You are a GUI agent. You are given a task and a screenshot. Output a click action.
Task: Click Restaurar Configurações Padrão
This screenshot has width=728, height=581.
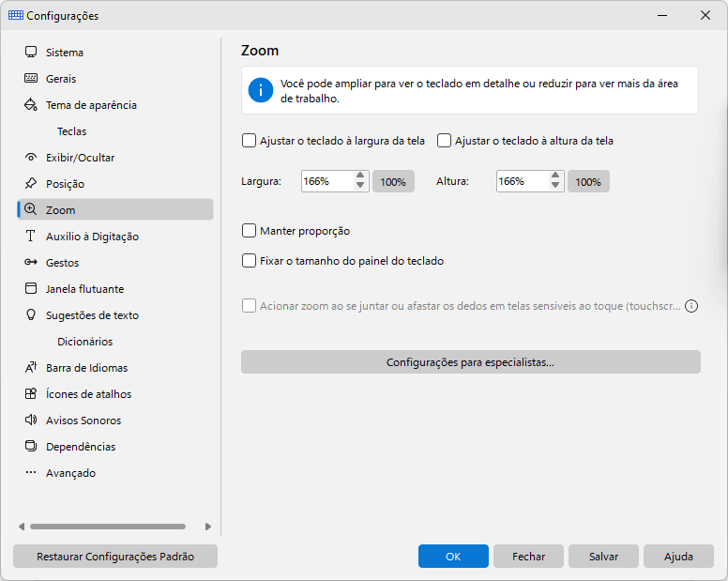115,556
